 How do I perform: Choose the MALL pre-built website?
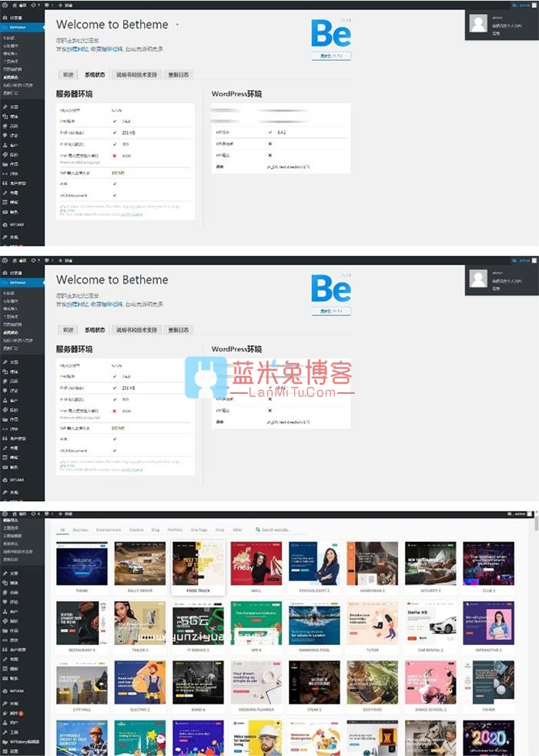(256, 563)
